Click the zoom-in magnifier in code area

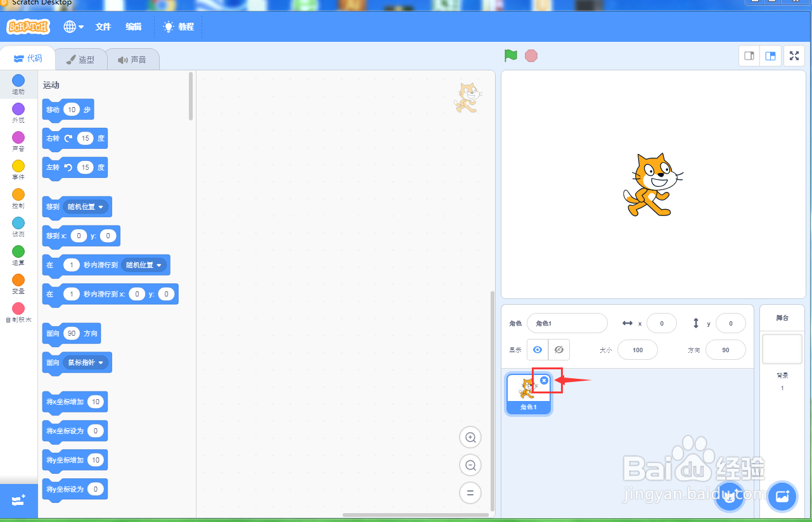[470, 437]
